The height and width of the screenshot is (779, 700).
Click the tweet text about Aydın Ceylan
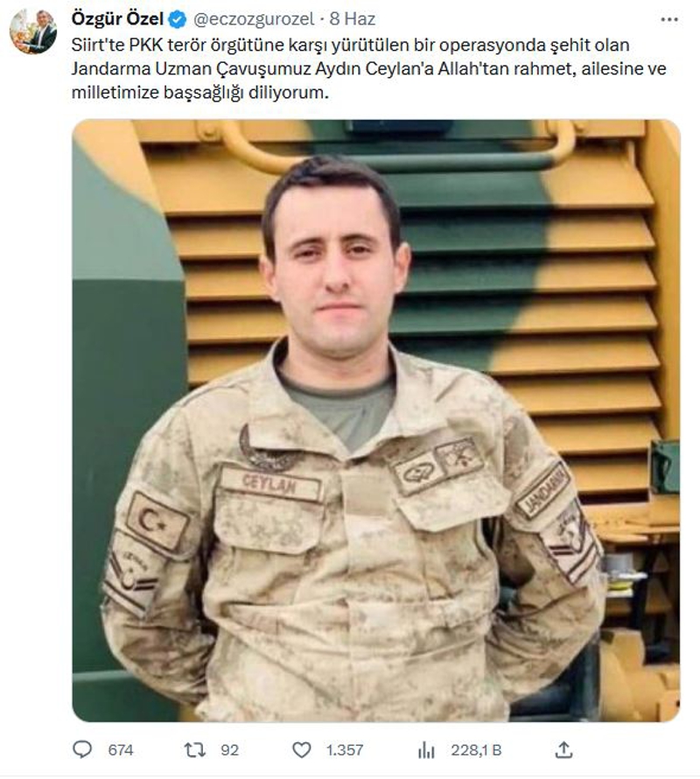tap(368, 68)
